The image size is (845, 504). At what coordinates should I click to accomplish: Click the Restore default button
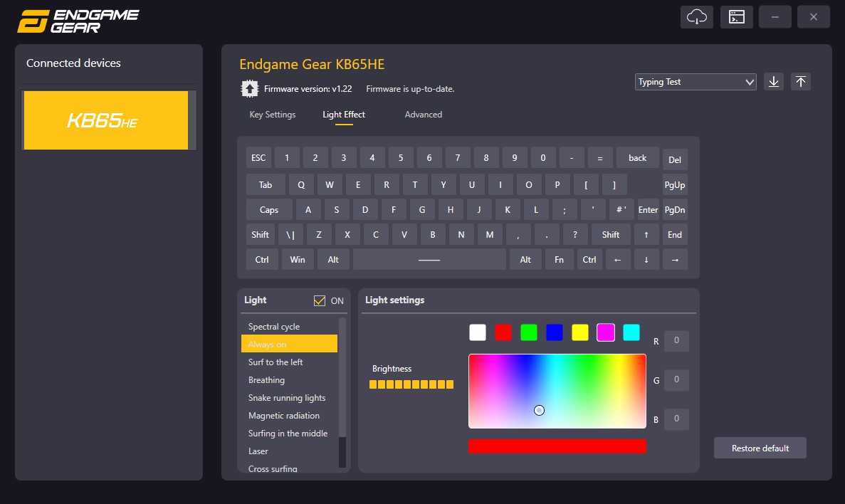760,448
